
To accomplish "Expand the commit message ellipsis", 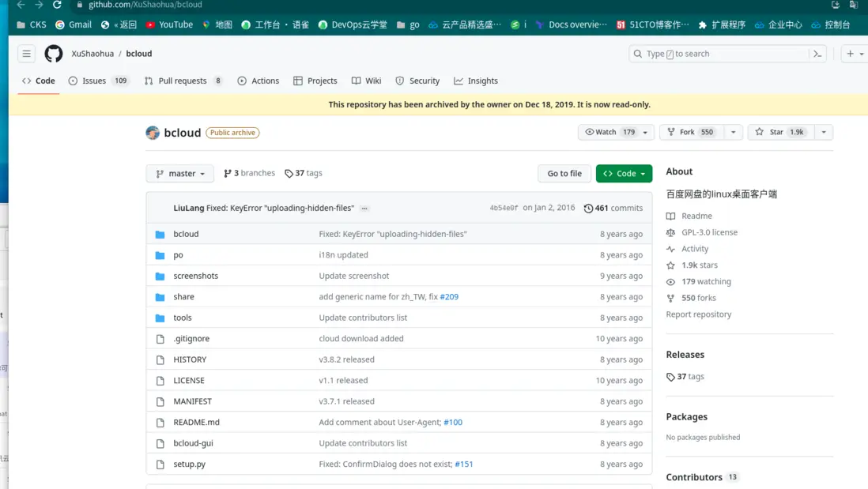I will click(x=364, y=209).
